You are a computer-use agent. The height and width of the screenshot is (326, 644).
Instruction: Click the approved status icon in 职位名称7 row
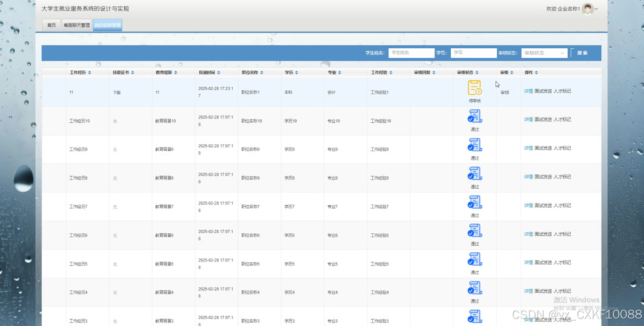click(x=475, y=202)
